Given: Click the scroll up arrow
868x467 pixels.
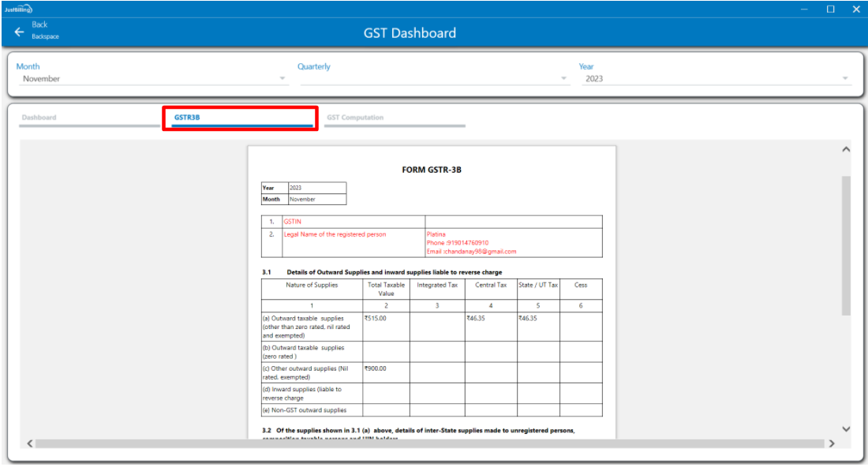Looking at the screenshot, I should click(846, 149).
